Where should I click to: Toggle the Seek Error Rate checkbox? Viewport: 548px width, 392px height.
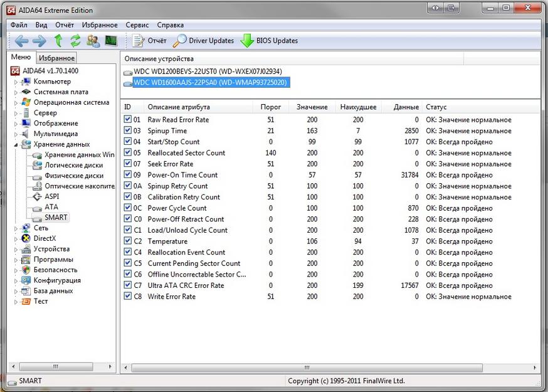(x=127, y=164)
